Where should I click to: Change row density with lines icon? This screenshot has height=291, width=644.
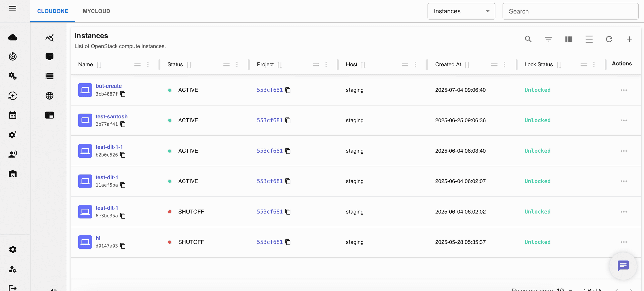click(589, 39)
